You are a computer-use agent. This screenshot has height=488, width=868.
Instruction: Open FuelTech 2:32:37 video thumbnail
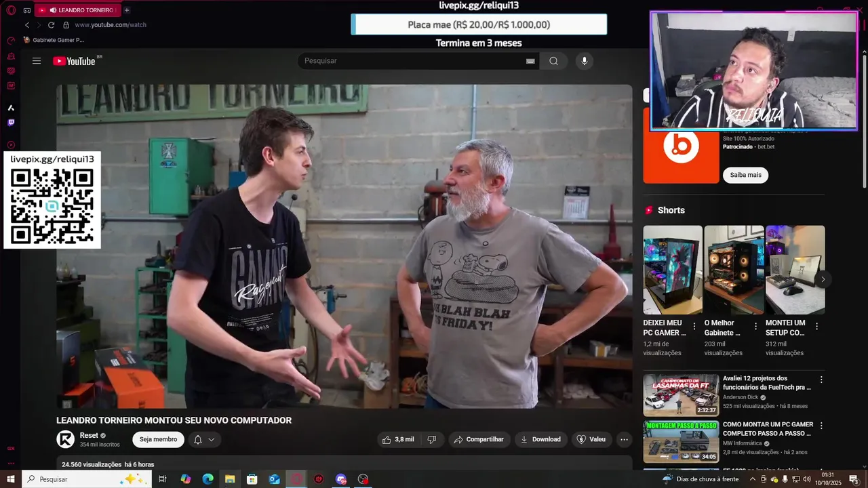(x=681, y=395)
